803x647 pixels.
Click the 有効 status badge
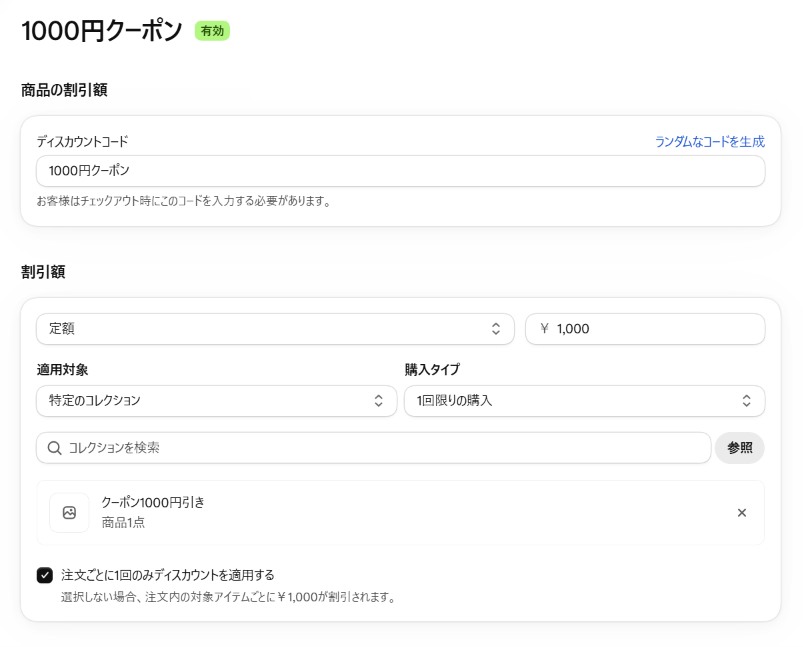212,31
